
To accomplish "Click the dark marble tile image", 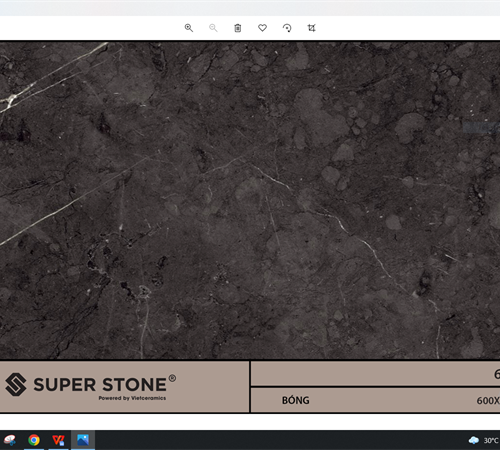I will pyautogui.click(x=250, y=200).
